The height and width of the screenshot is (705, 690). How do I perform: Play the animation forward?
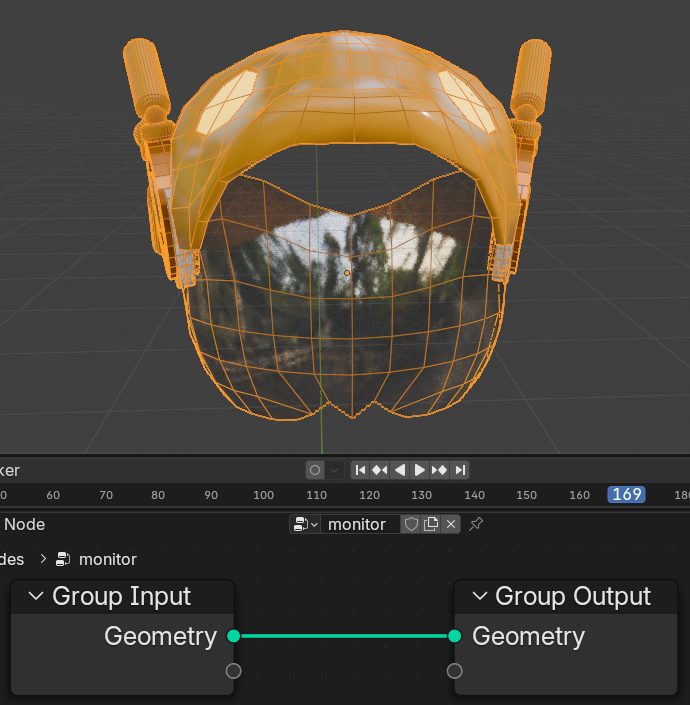(420, 470)
